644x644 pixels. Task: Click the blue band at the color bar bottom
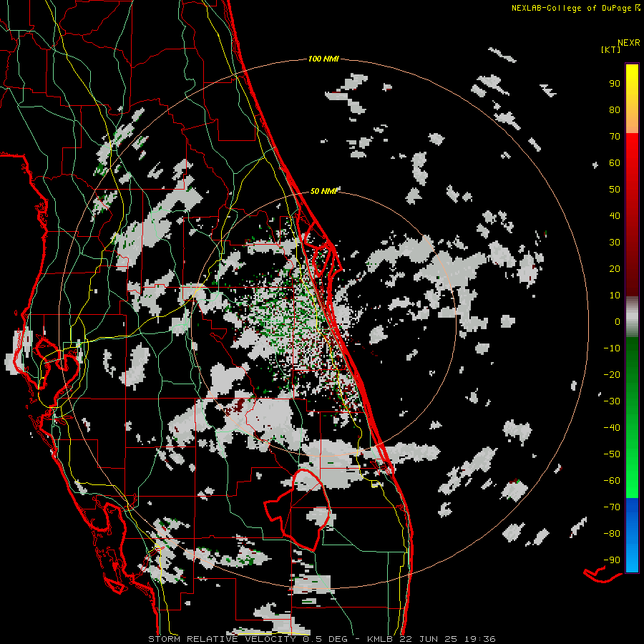[632, 535]
